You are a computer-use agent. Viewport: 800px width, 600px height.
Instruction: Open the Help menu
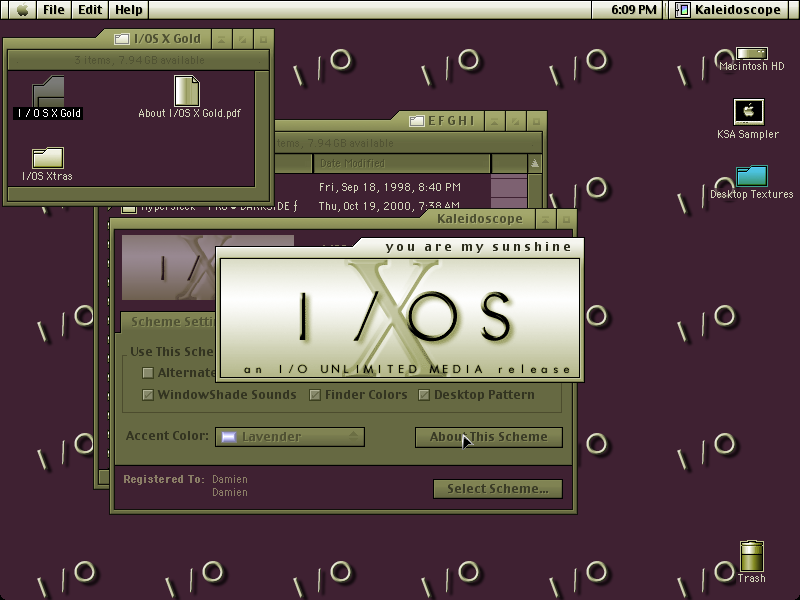click(x=128, y=10)
